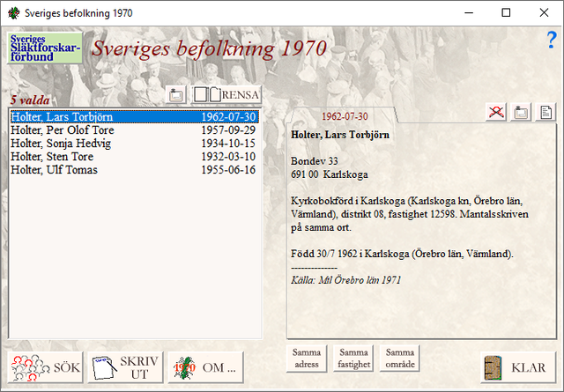
Task: Find people in Samma område
Action: tap(400, 359)
